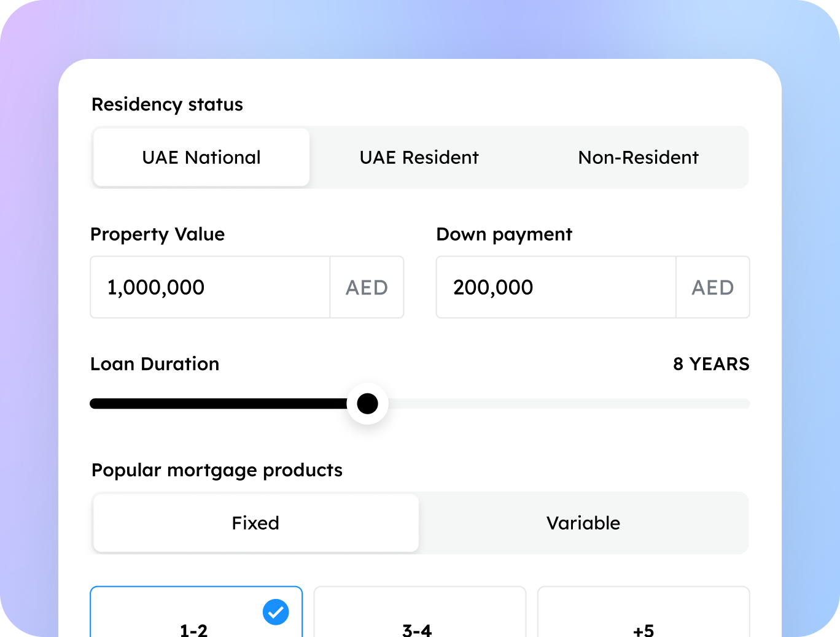This screenshot has width=840, height=637.
Task: Click the Loan Duration label
Action: point(155,364)
